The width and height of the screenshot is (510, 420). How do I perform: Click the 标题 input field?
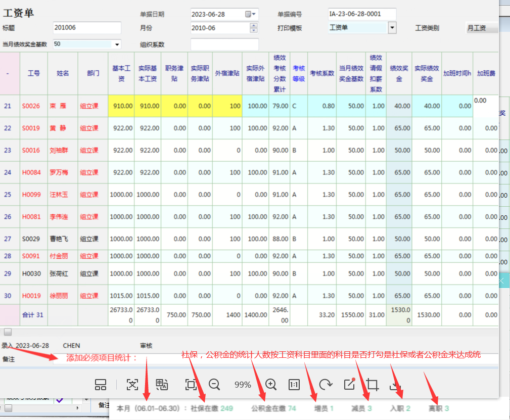click(x=87, y=28)
